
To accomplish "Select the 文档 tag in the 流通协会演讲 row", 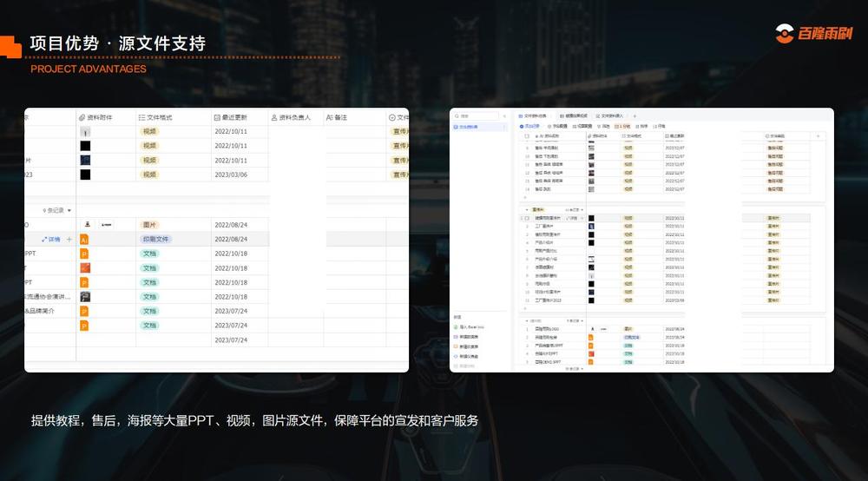I will (149, 297).
